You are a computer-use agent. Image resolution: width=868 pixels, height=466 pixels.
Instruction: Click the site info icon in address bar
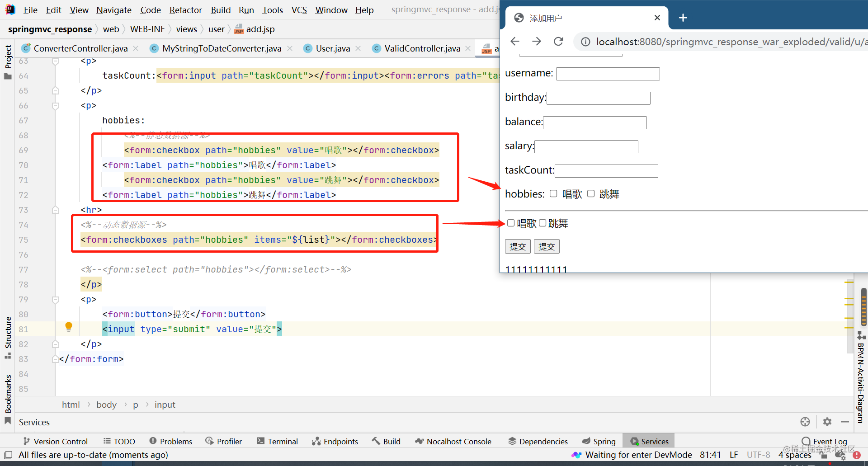coord(585,42)
